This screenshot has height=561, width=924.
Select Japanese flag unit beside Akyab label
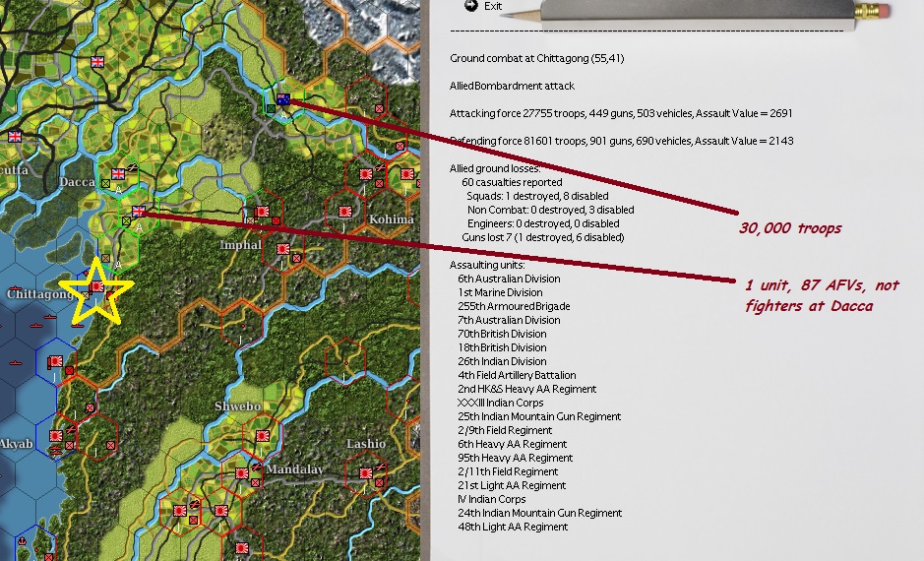(x=56, y=436)
